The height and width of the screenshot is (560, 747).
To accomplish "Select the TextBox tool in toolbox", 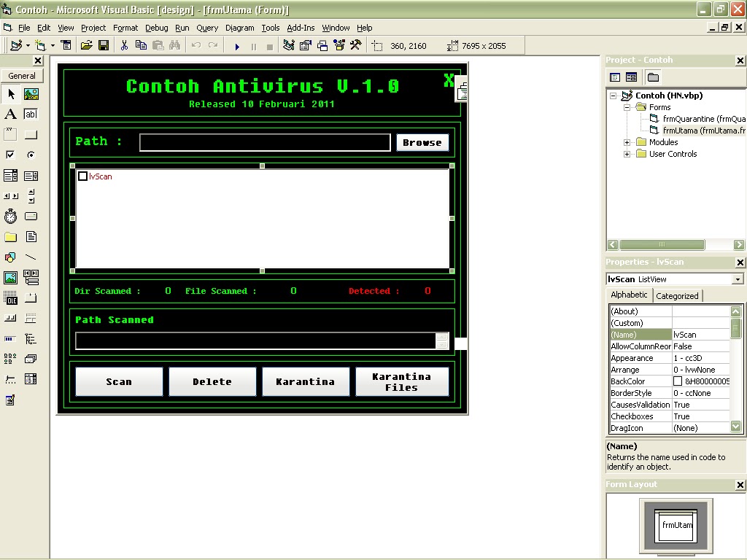I will click(31, 114).
